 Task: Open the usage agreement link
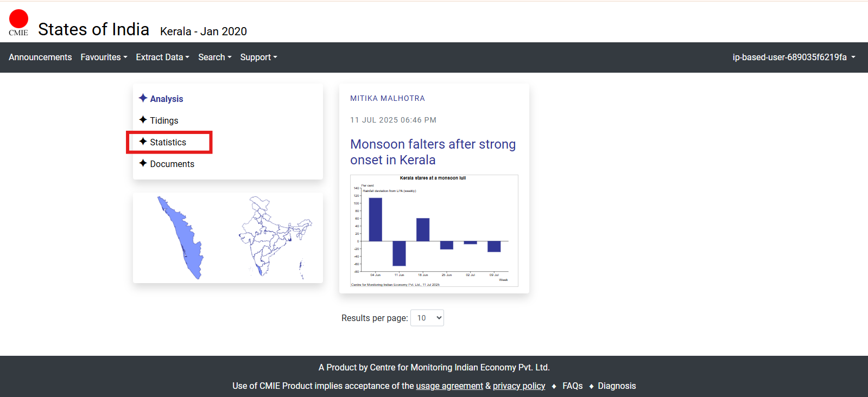click(449, 386)
